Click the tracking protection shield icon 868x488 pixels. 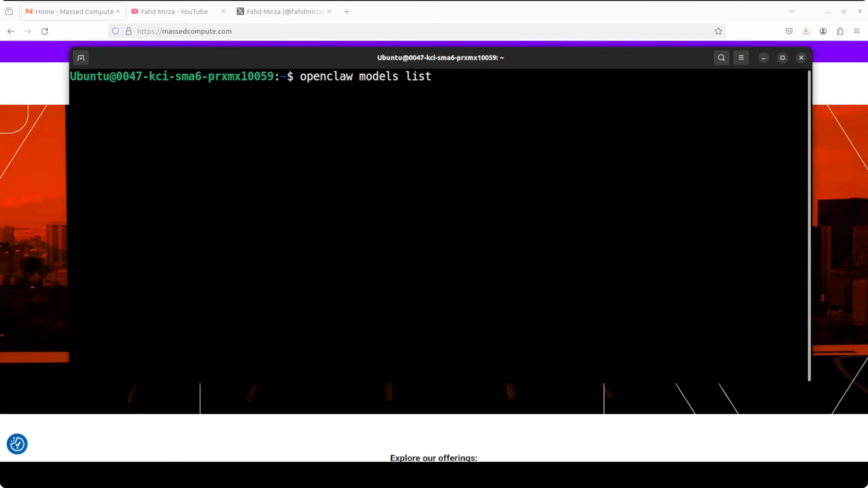(116, 31)
